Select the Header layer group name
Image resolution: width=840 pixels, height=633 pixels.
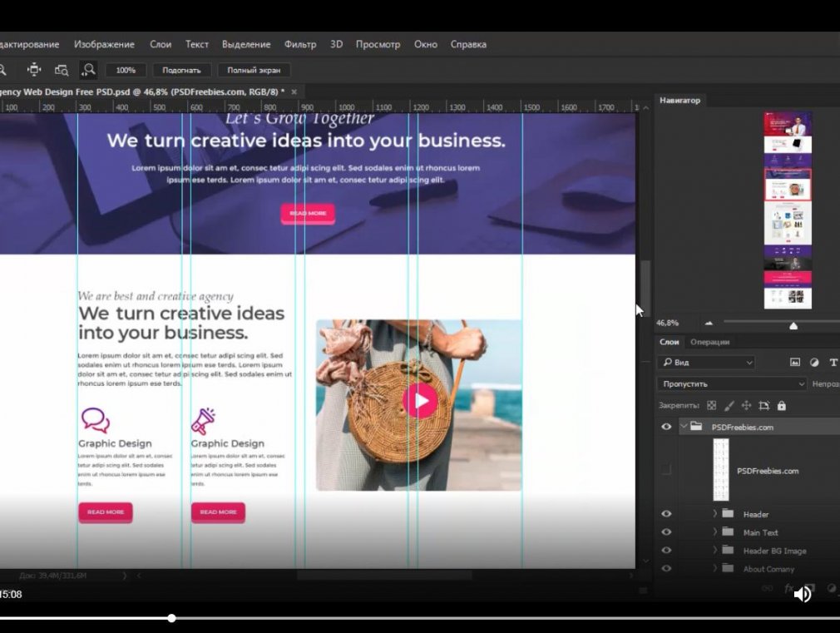756,515
